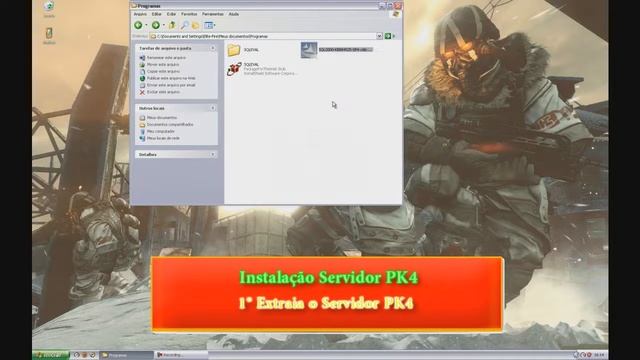Open Documentos compartilhados in Outros locais
640x360 pixels.
click(x=170, y=124)
